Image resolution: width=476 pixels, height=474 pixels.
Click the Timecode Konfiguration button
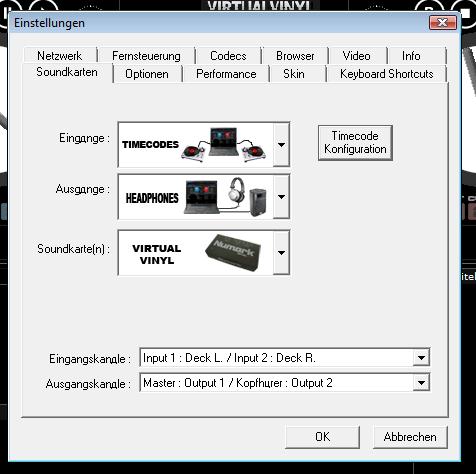(x=355, y=143)
